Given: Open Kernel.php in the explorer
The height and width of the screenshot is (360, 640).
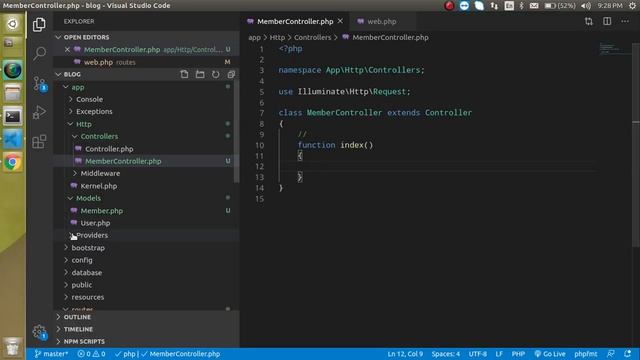Looking at the screenshot, I should (x=98, y=186).
